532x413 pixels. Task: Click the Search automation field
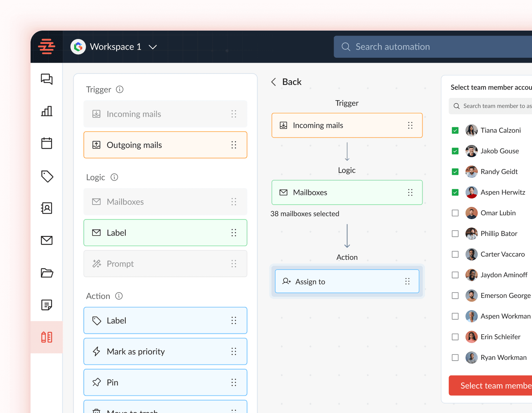coord(433,47)
